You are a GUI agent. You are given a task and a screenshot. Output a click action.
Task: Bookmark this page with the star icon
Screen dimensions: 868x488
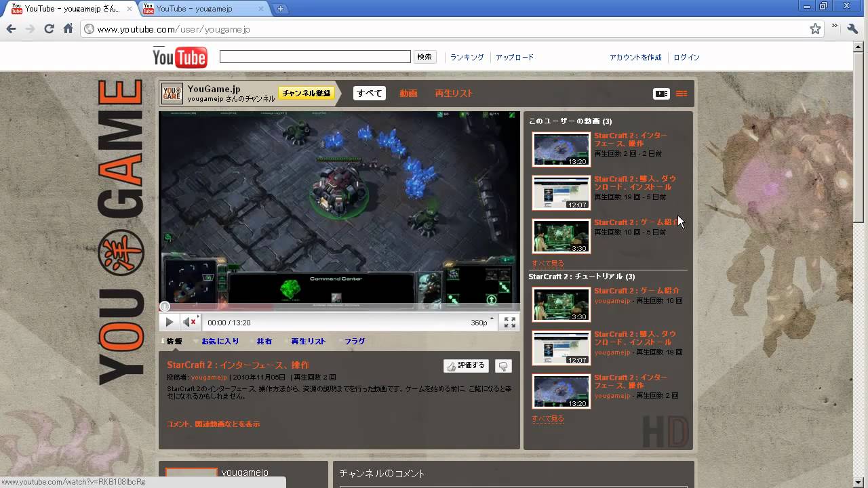(815, 29)
